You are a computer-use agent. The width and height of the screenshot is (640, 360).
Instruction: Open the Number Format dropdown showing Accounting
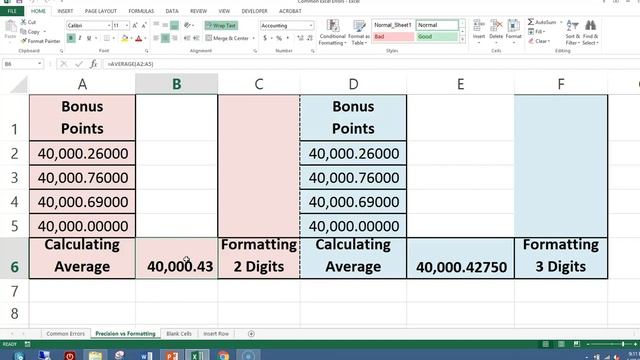(x=311, y=25)
